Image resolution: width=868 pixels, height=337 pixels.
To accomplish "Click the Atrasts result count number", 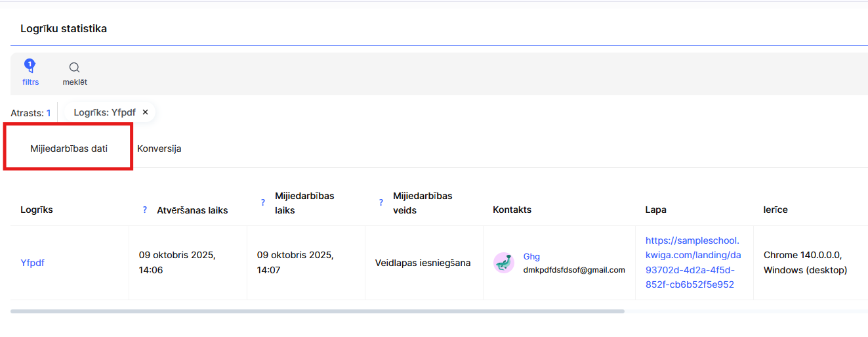I will 49,113.
